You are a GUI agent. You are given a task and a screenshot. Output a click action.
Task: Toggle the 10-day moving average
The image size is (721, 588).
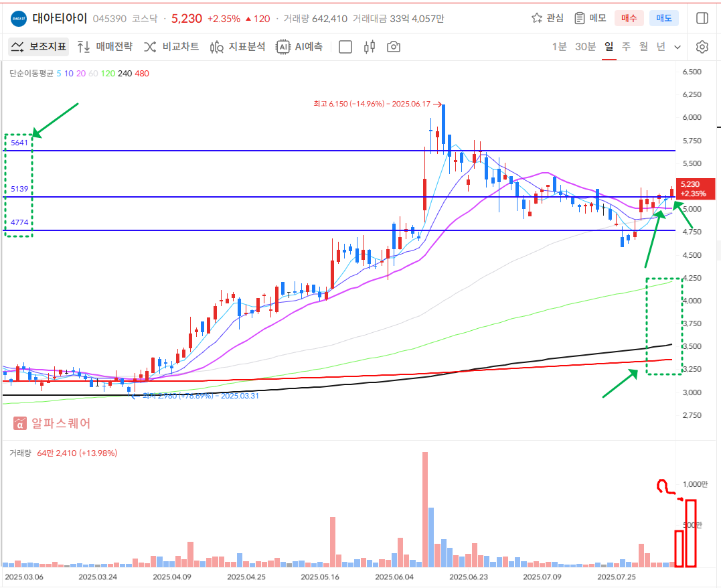[x=68, y=74]
